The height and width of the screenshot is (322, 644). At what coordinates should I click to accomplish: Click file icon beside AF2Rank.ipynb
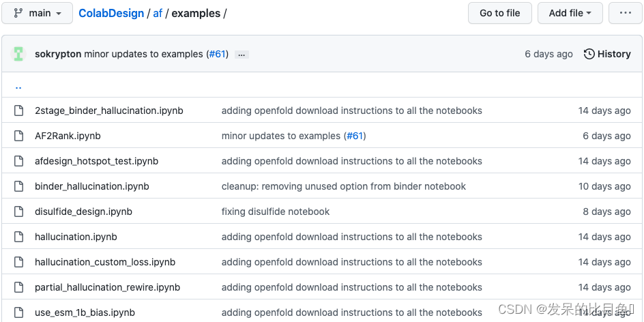tap(19, 136)
